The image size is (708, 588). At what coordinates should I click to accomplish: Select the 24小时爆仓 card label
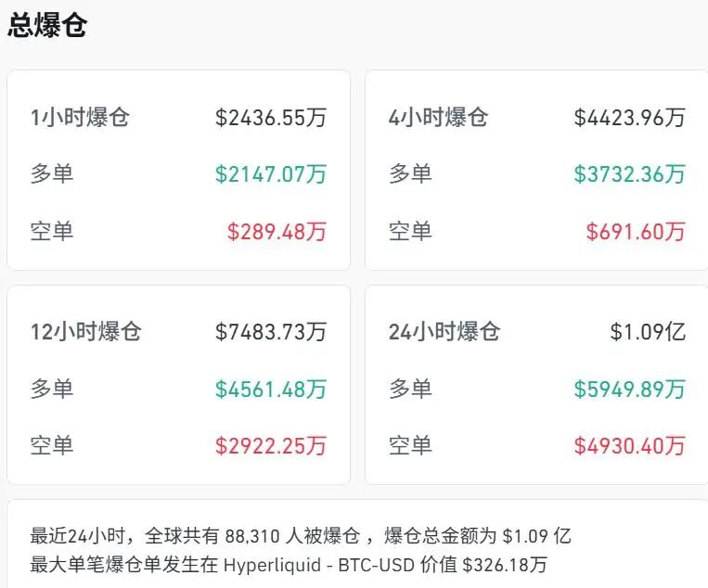click(444, 332)
